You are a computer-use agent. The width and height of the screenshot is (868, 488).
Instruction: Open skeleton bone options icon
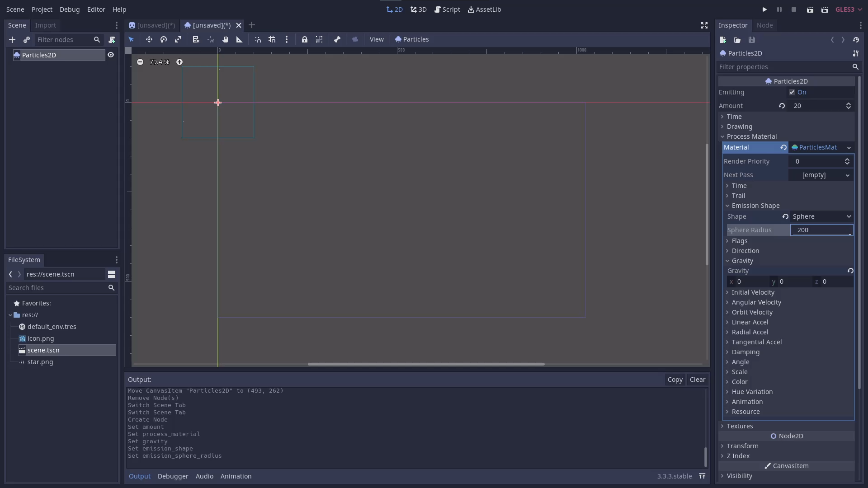337,39
